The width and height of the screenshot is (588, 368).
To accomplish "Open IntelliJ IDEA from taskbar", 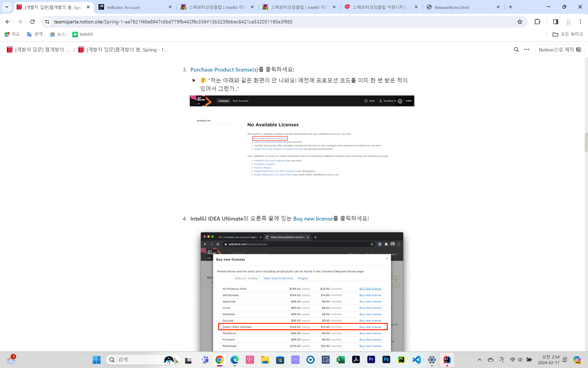I will [x=447, y=360].
